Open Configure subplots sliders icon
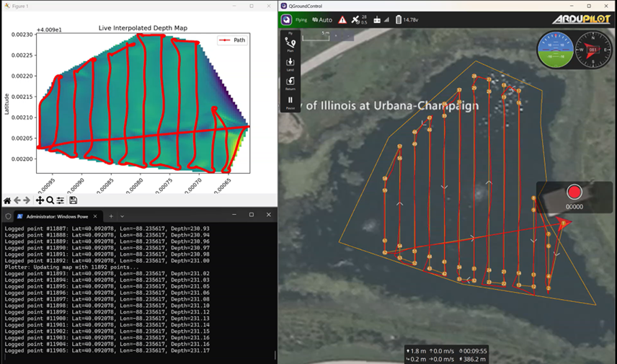This screenshot has height=364, width=617. tap(61, 200)
